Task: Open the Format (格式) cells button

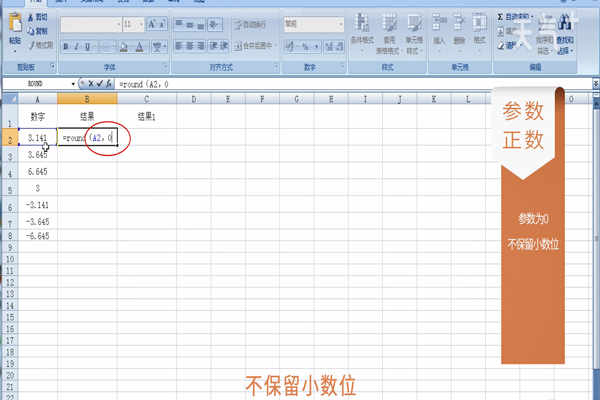Action: click(x=479, y=33)
